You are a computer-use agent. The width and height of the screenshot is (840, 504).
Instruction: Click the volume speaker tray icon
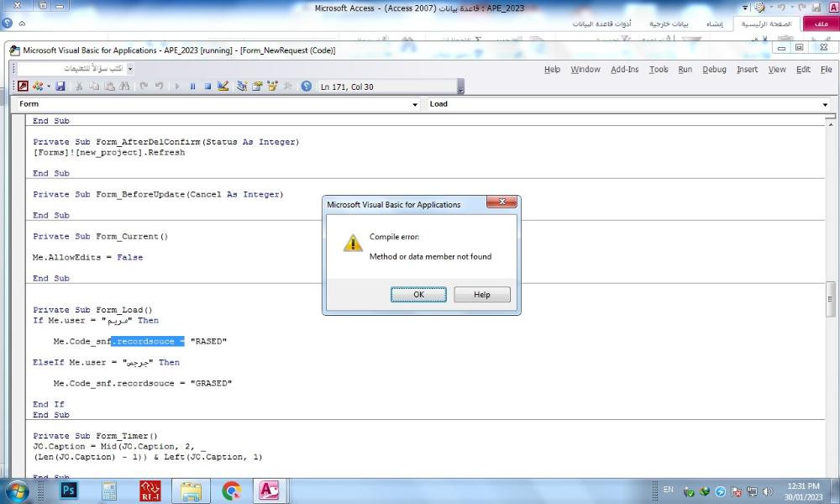(767, 491)
